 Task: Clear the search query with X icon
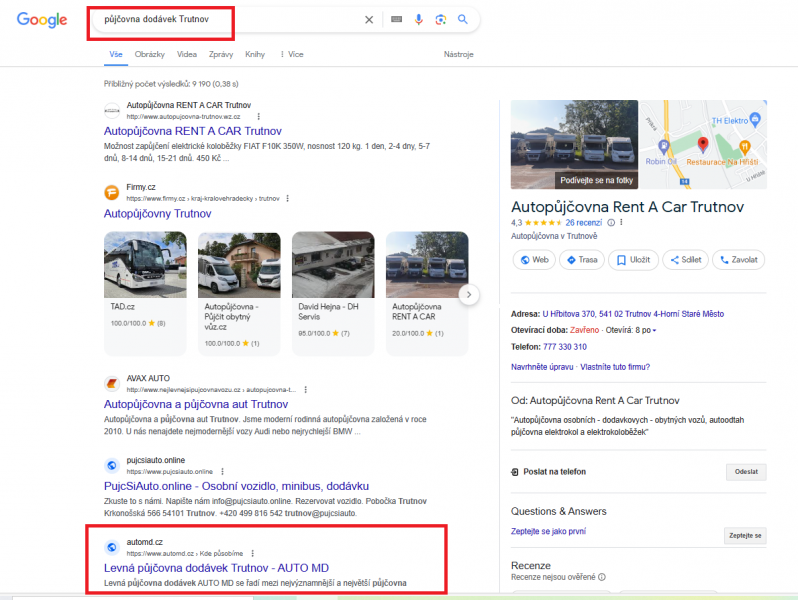pyautogui.click(x=369, y=20)
